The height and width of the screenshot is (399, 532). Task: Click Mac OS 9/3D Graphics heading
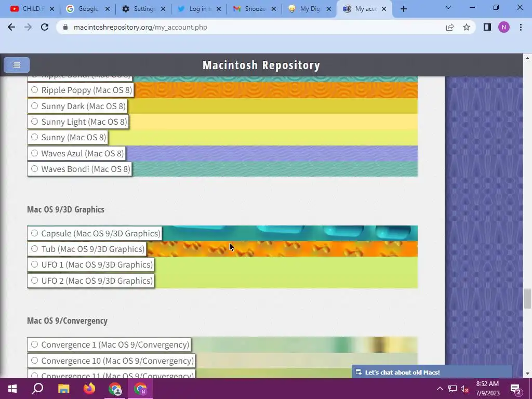(x=65, y=209)
